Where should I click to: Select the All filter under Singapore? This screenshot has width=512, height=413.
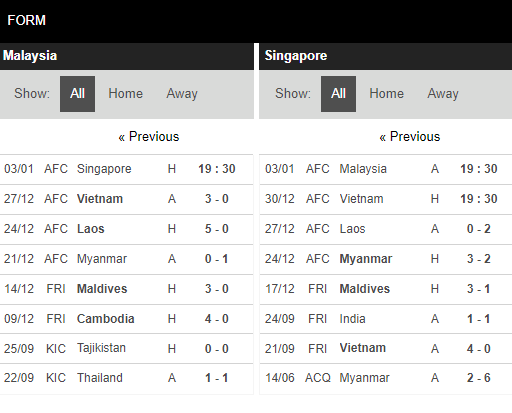point(338,94)
